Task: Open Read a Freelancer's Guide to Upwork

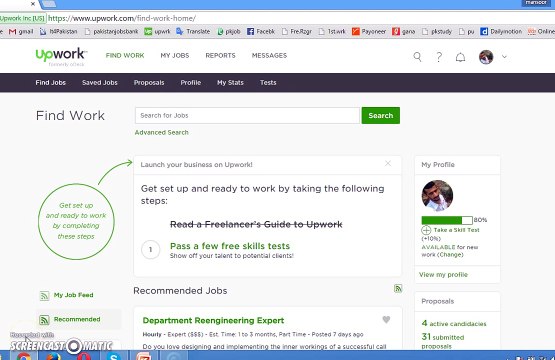Action: point(256,224)
